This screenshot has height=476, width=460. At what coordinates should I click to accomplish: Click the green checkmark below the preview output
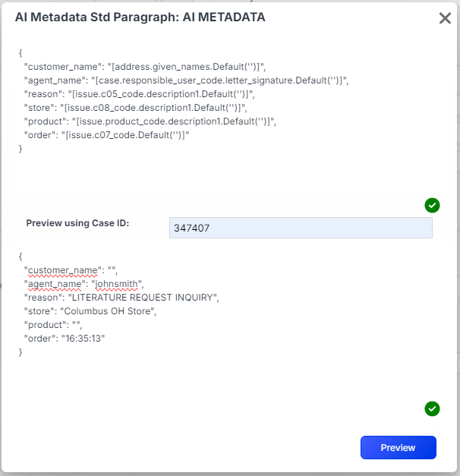coord(432,409)
